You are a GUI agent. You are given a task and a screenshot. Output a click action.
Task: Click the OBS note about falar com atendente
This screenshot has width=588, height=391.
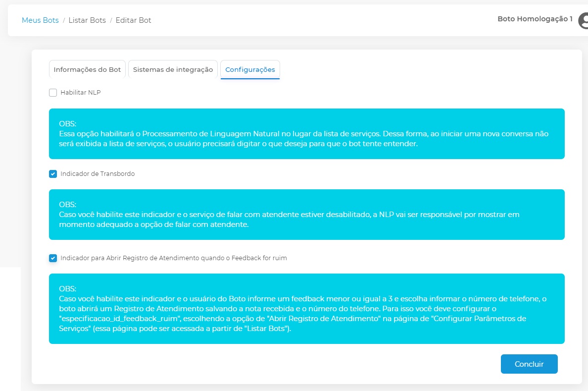click(x=306, y=215)
